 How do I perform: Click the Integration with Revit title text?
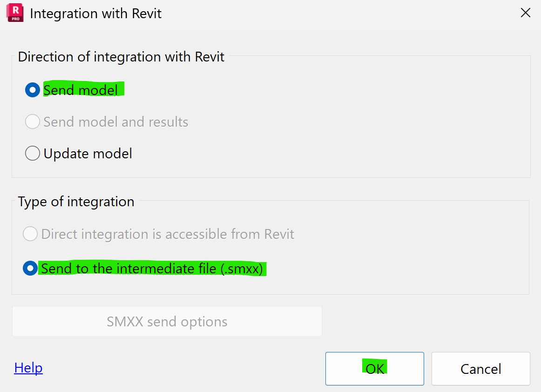tap(95, 13)
